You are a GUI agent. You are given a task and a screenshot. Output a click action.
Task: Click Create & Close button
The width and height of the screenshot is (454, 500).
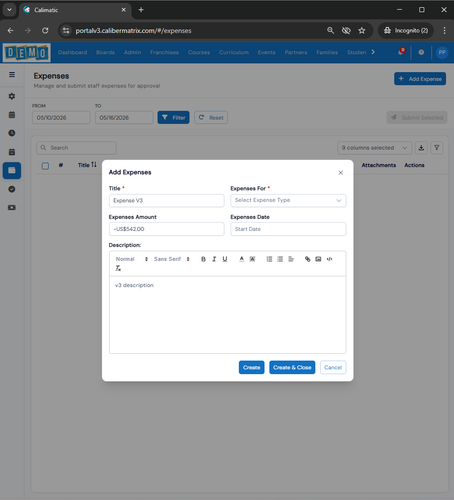292,367
